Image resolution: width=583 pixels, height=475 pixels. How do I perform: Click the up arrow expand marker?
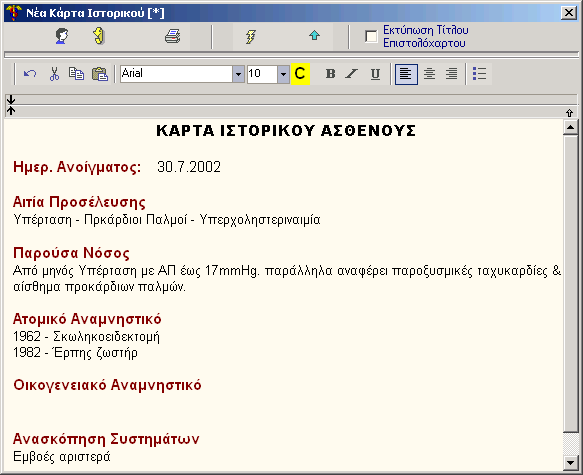[x=11, y=110]
